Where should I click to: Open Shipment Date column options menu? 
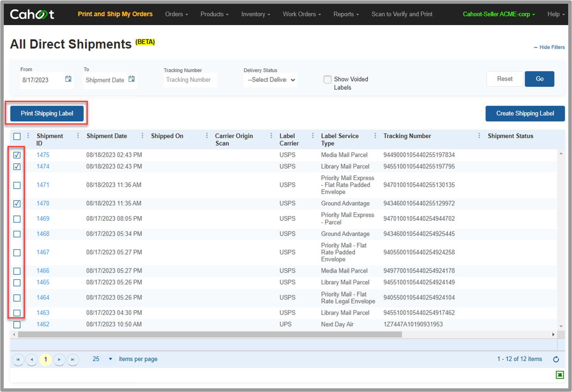142,136
